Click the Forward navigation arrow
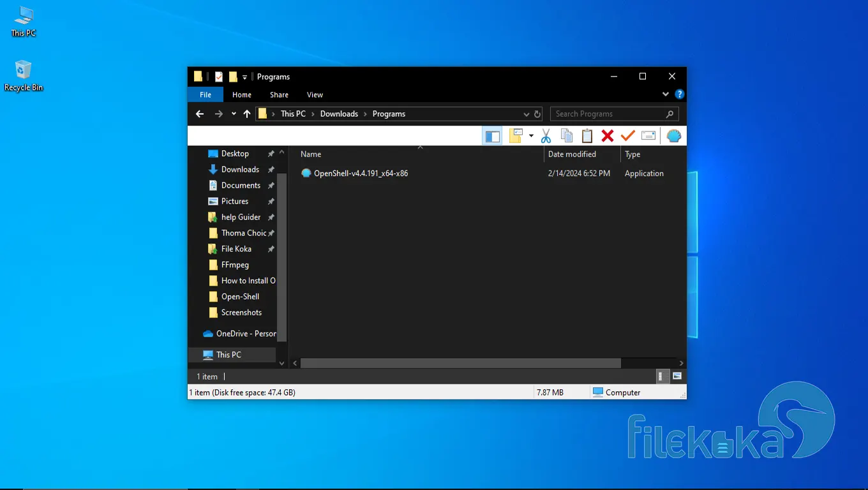Screen dimensions: 868x490 (219, 114)
